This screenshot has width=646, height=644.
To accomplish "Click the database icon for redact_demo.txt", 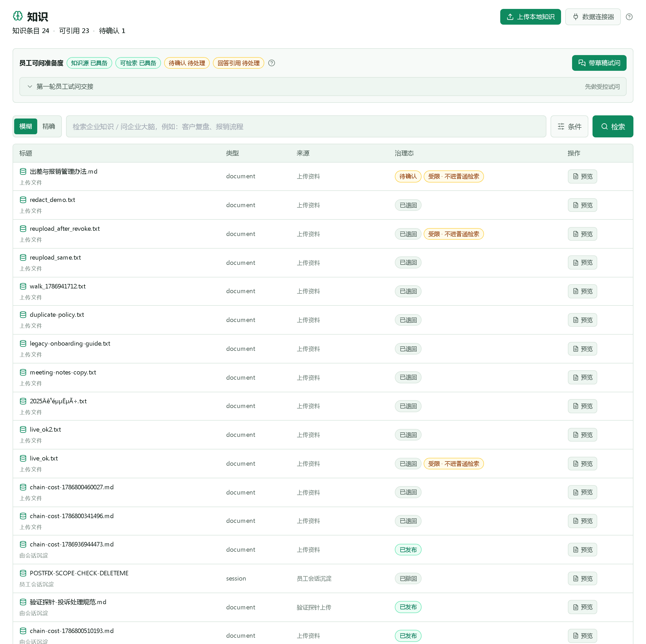I will (23, 200).
